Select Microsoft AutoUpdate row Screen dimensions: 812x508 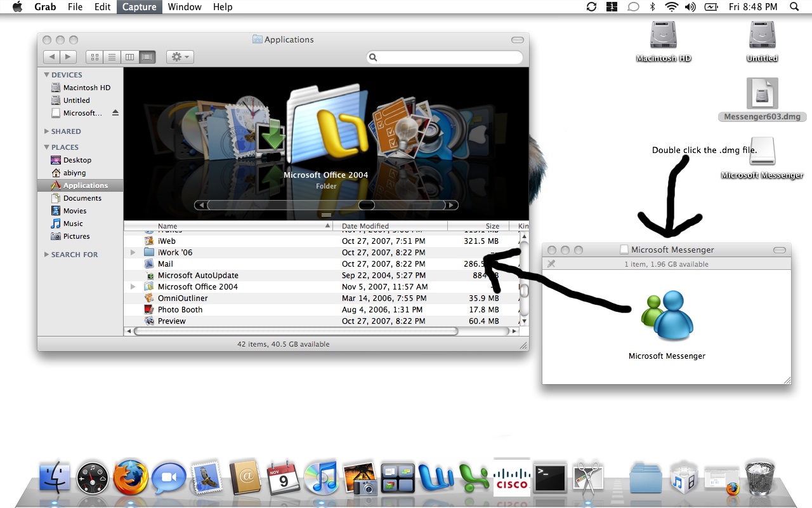tap(322, 276)
